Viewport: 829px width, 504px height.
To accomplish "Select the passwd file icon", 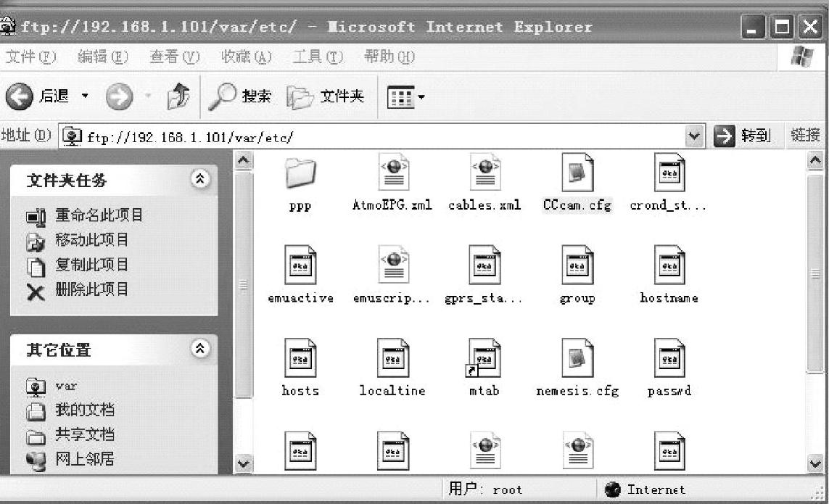I will pyautogui.click(x=669, y=358).
